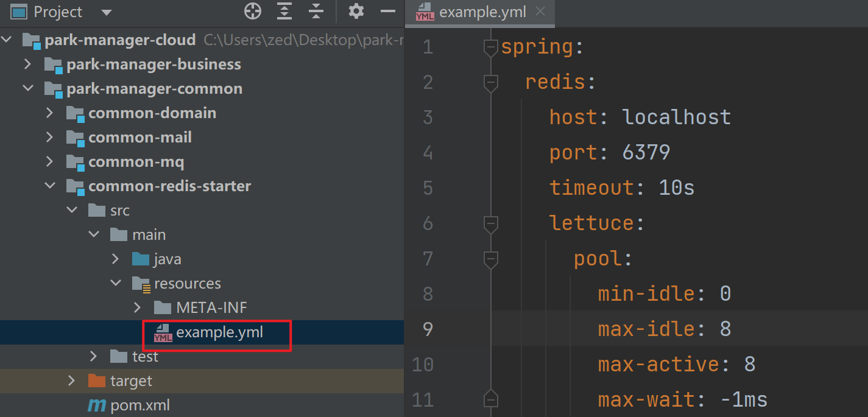Toggle fold marker on lettuce line

point(490,224)
